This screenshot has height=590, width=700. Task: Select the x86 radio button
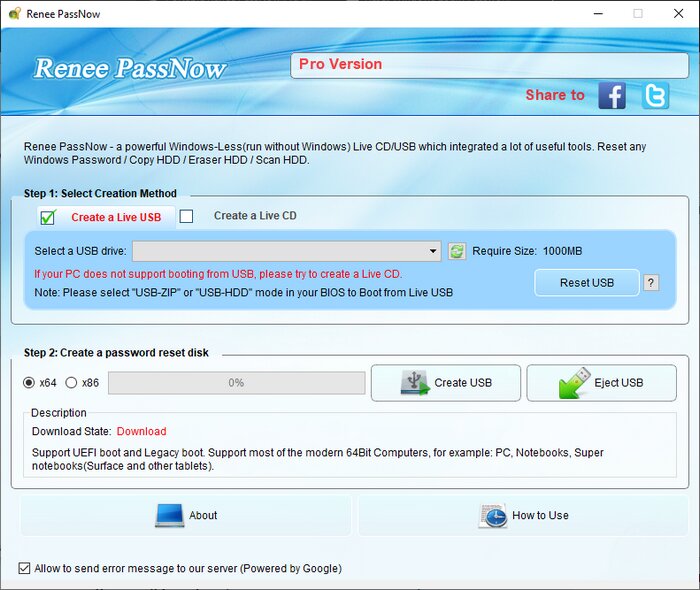click(71, 383)
